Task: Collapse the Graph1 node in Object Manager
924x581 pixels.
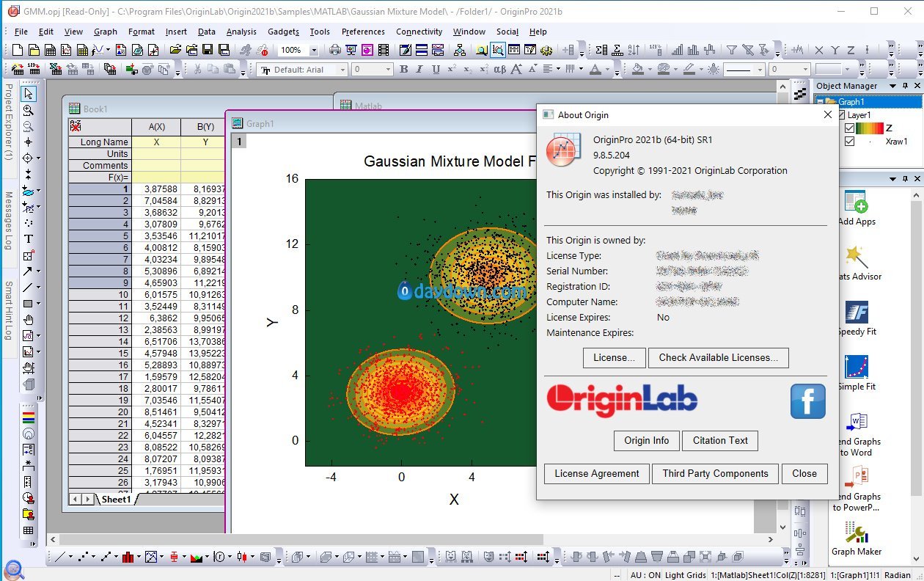Action: 821,102
